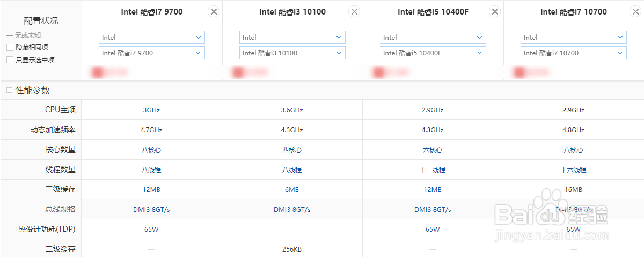Remove the Intel 酷睿i3 10100 column
The image size is (644, 257).
[354, 12]
